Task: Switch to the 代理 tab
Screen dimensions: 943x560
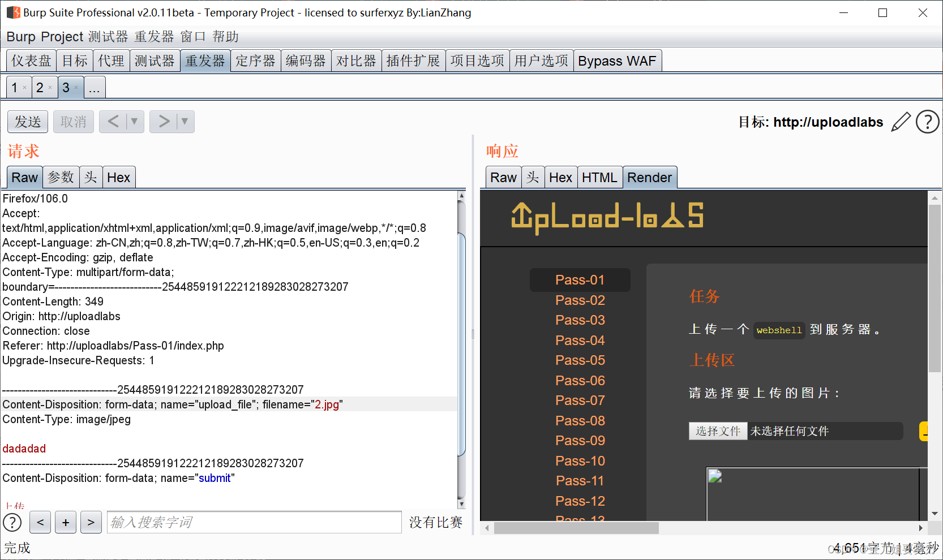Action: (x=111, y=61)
